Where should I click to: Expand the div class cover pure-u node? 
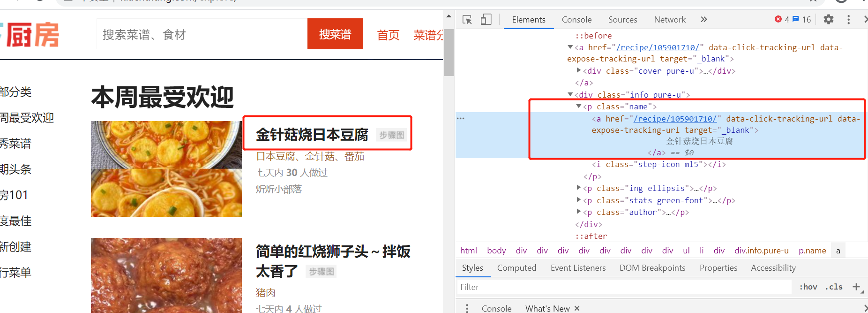tap(579, 70)
